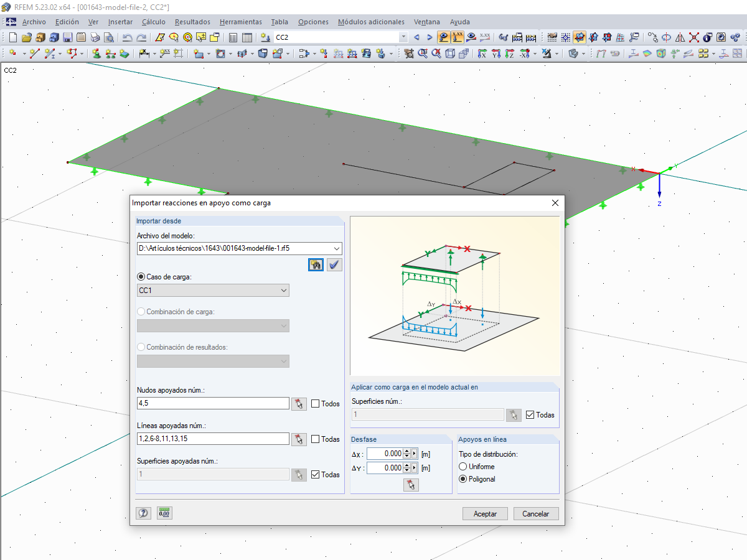Open the CC1 load case dropdown
747x560 pixels.
click(284, 291)
